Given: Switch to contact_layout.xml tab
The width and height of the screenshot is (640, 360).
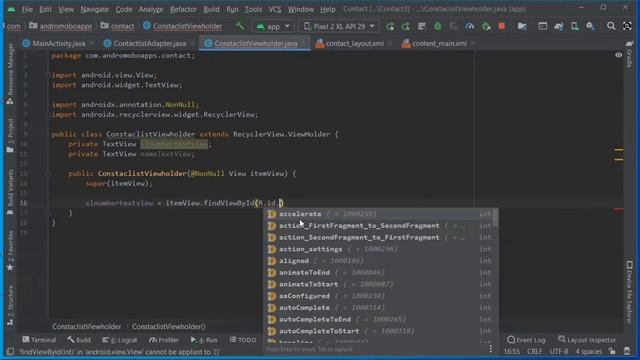Looking at the screenshot, I should 354,43.
